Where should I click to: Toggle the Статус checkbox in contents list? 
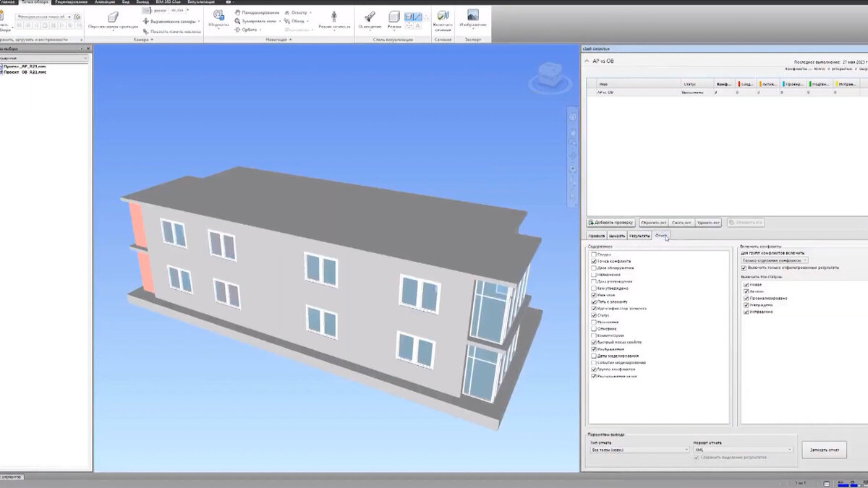pyautogui.click(x=594, y=315)
